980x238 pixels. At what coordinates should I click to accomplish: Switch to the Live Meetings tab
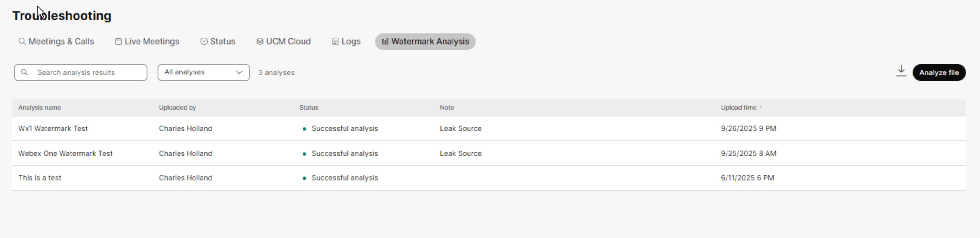click(147, 41)
